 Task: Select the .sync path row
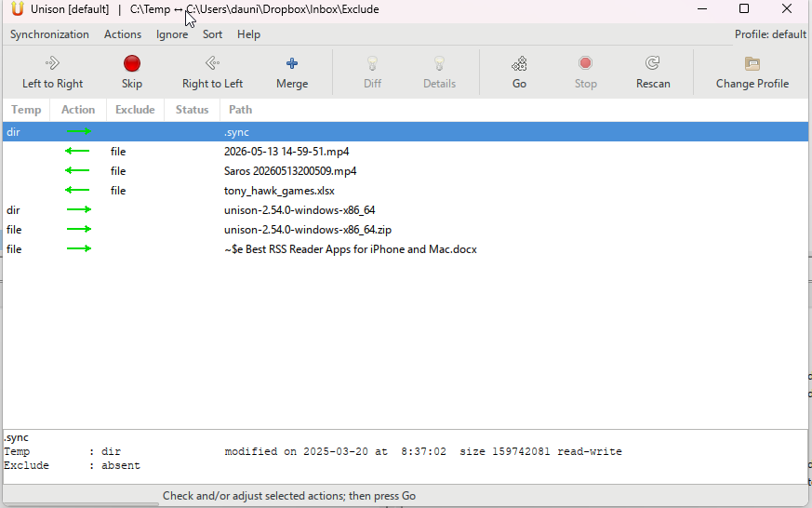click(x=406, y=131)
